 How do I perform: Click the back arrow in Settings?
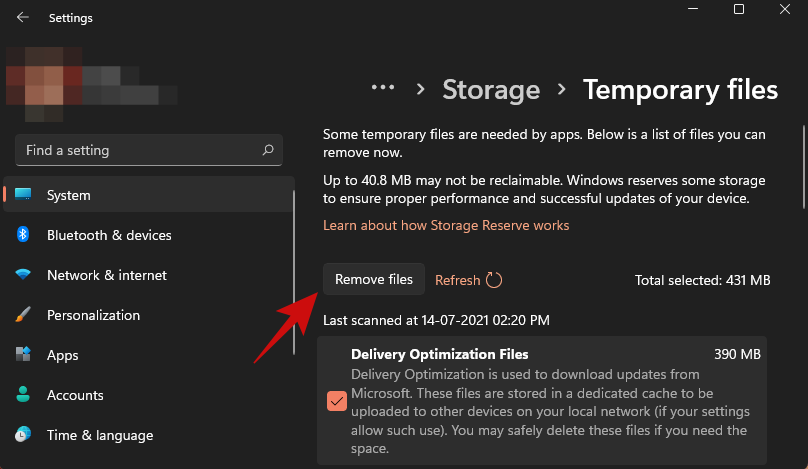[x=23, y=17]
